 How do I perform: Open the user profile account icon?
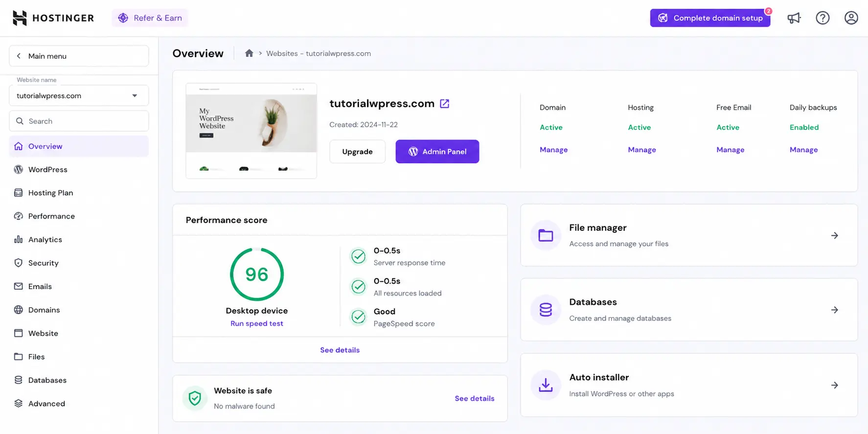[851, 18]
